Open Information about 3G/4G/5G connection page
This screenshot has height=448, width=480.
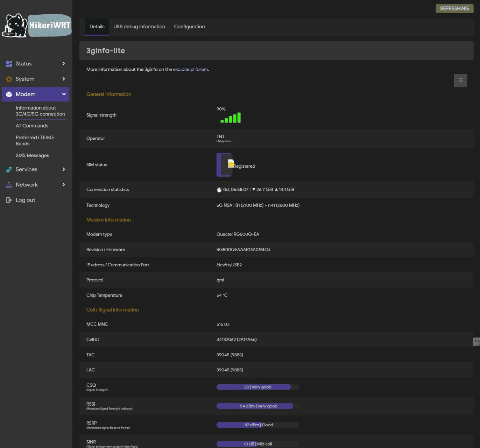[40, 111]
